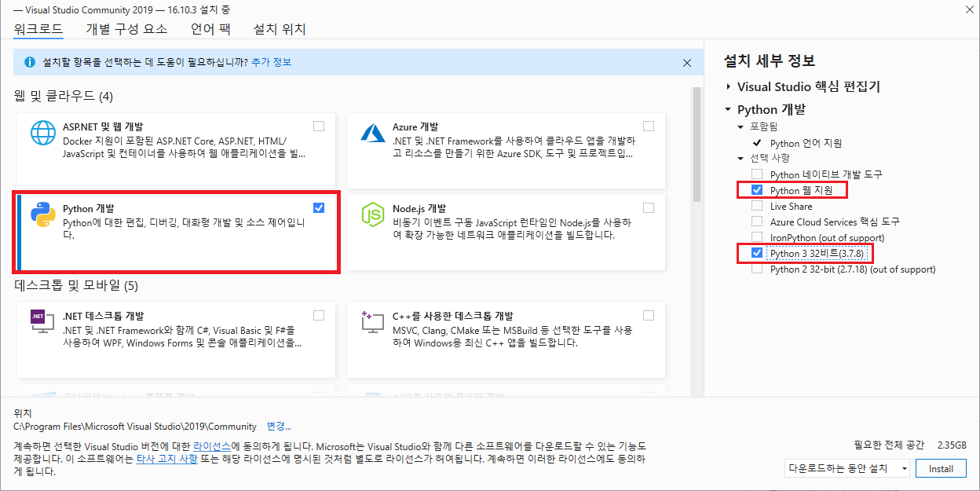Uncheck the Python 개발 workload checkbox

[x=318, y=207]
